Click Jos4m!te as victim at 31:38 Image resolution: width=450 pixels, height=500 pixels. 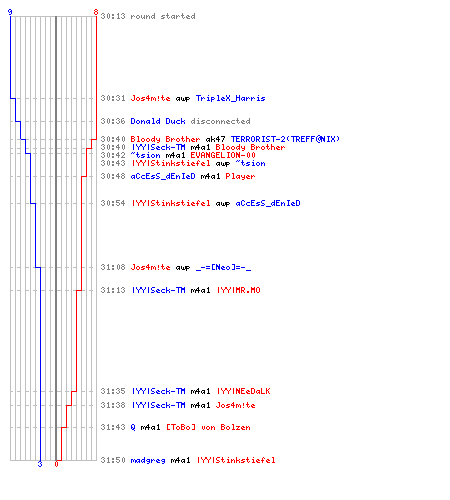235,405
